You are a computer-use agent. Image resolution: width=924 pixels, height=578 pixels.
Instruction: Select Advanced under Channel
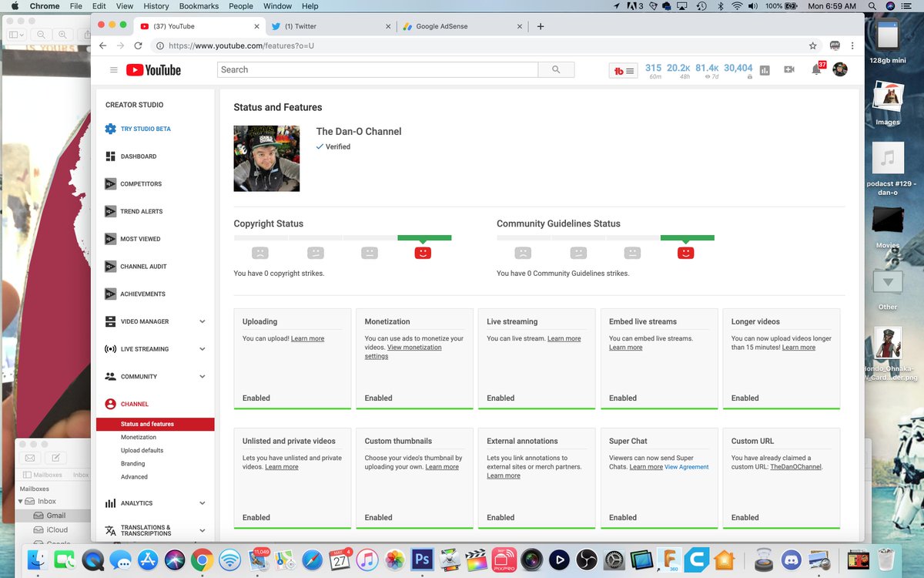pyautogui.click(x=134, y=477)
